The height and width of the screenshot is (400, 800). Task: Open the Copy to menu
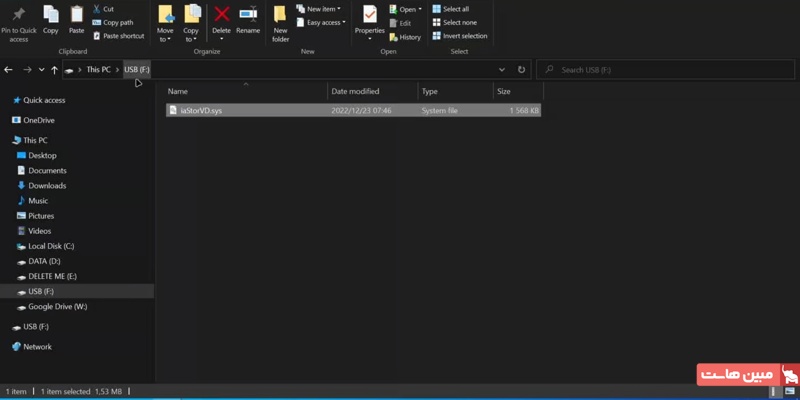coord(191,23)
